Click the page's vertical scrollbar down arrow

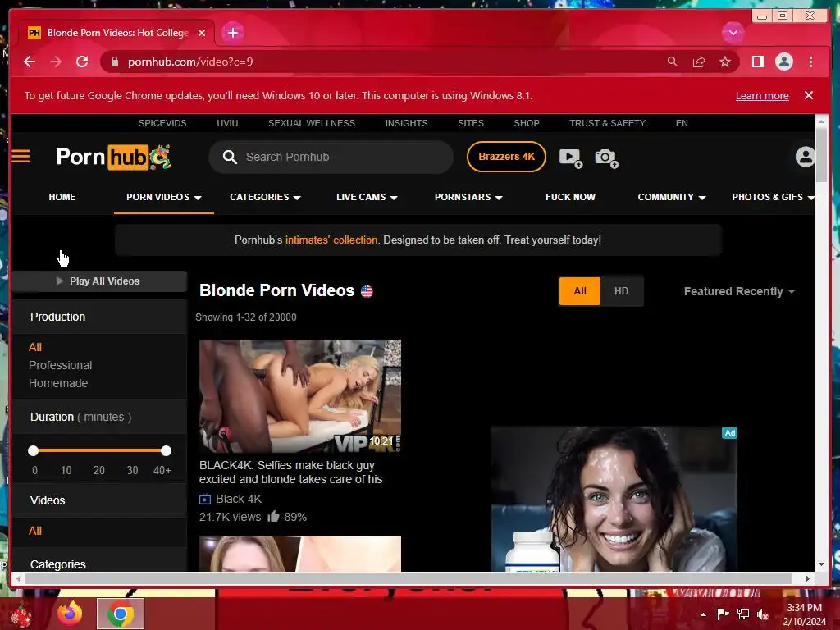[x=821, y=564]
